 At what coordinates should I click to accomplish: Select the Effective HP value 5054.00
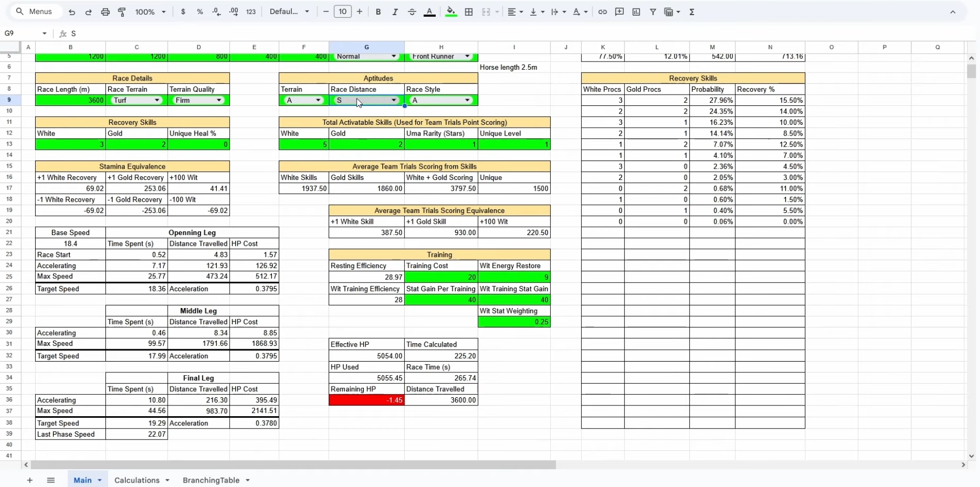[366, 356]
